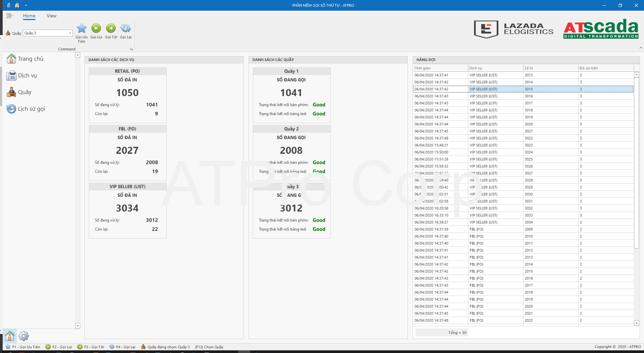Sort queue by the Thời gian column header
The image size is (644, 353).
(440, 68)
